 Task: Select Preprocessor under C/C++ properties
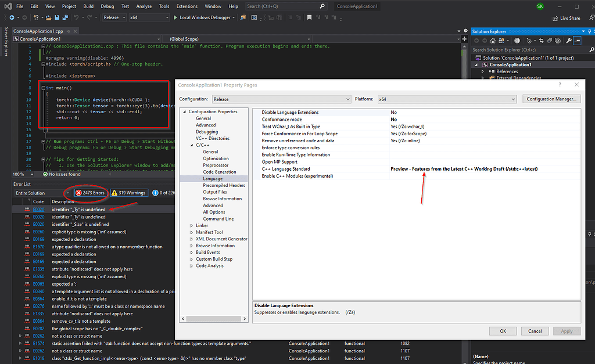216,165
